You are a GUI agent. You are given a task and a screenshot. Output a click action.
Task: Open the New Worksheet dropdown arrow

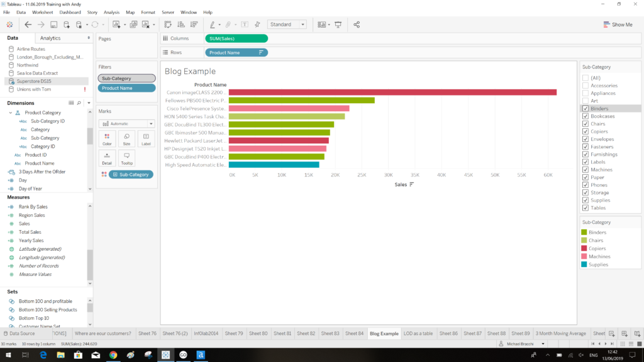pos(125,25)
